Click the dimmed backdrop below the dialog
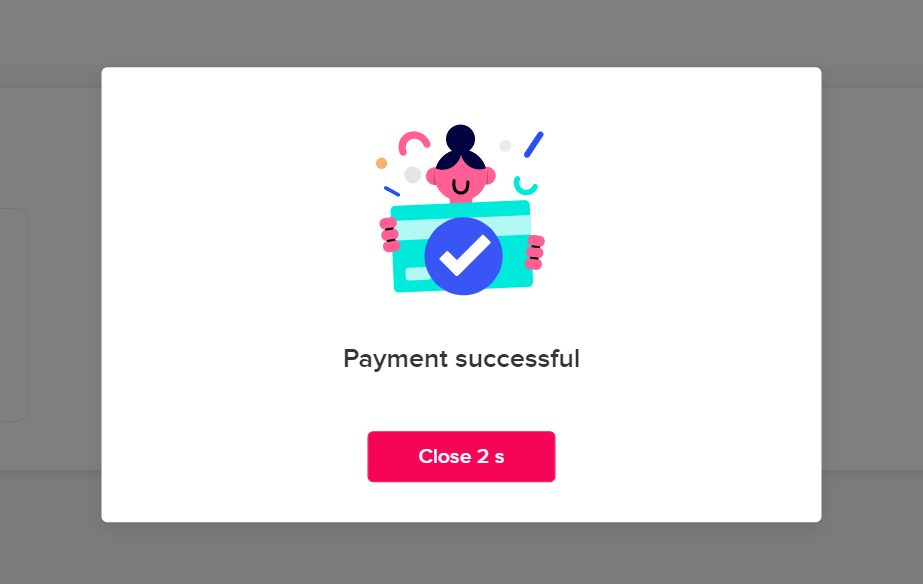 461,553
